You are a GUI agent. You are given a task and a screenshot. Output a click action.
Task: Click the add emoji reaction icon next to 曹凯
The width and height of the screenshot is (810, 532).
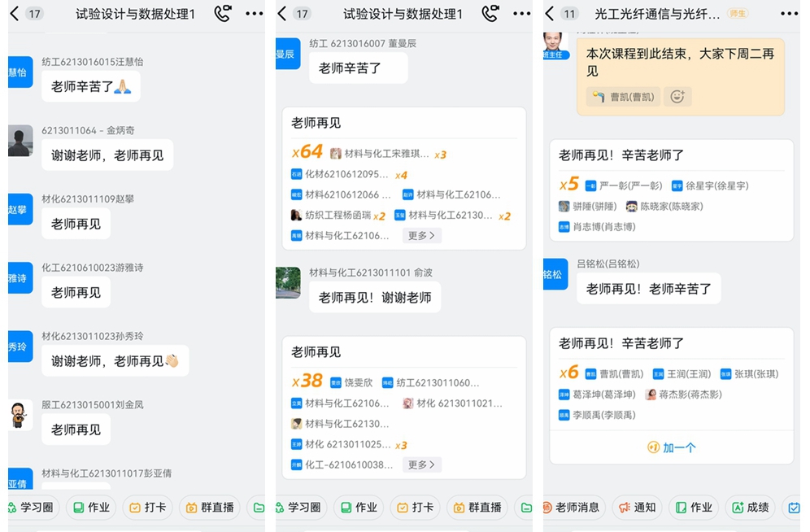677,97
